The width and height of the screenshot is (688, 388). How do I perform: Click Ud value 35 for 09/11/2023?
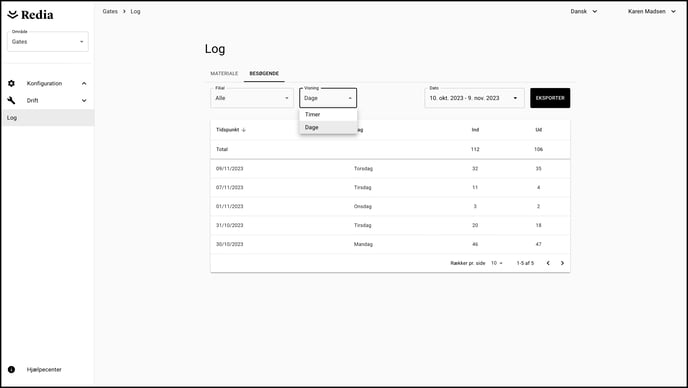click(x=538, y=169)
